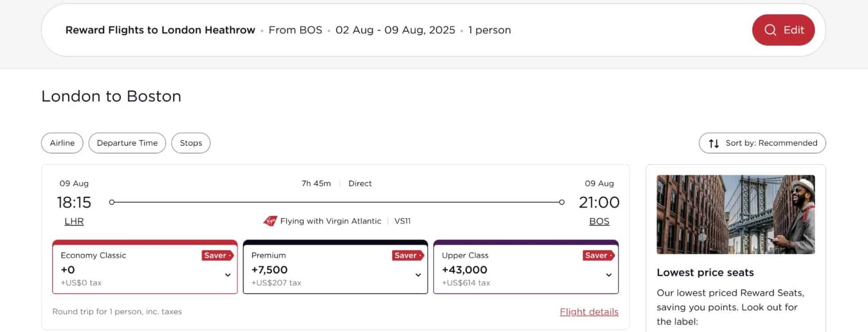This screenshot has height=332, width=868.
Task: Click the timeline endpoint dot near BOS
Action: click(562, 202)
